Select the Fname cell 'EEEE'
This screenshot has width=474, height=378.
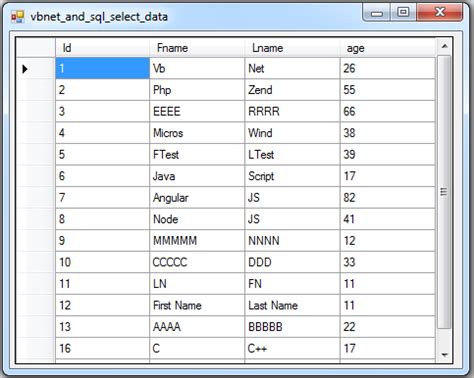[x=197, y=111]
